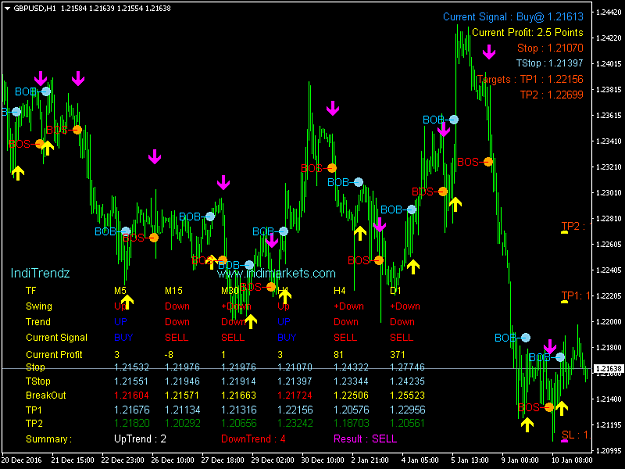Click the orange 'Stop : 1.21070' label
625x469 pixels.
(550, 48)
